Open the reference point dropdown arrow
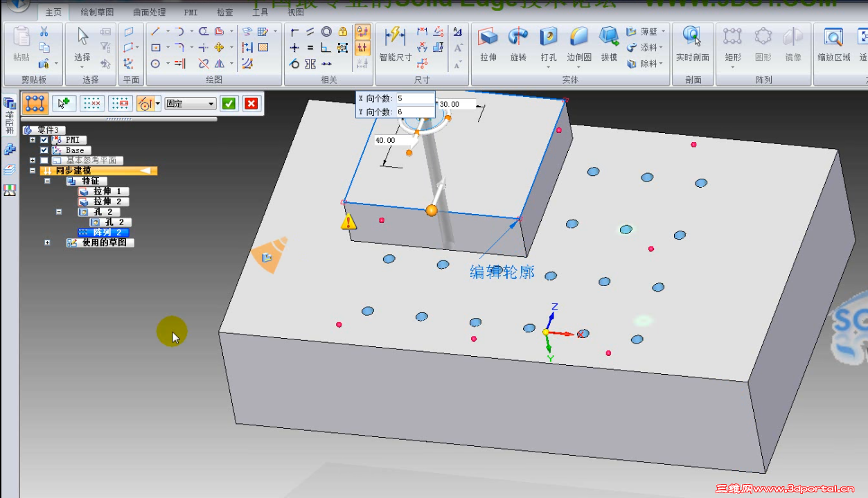This screenshot has width=868, height=498. click(159, 104)
